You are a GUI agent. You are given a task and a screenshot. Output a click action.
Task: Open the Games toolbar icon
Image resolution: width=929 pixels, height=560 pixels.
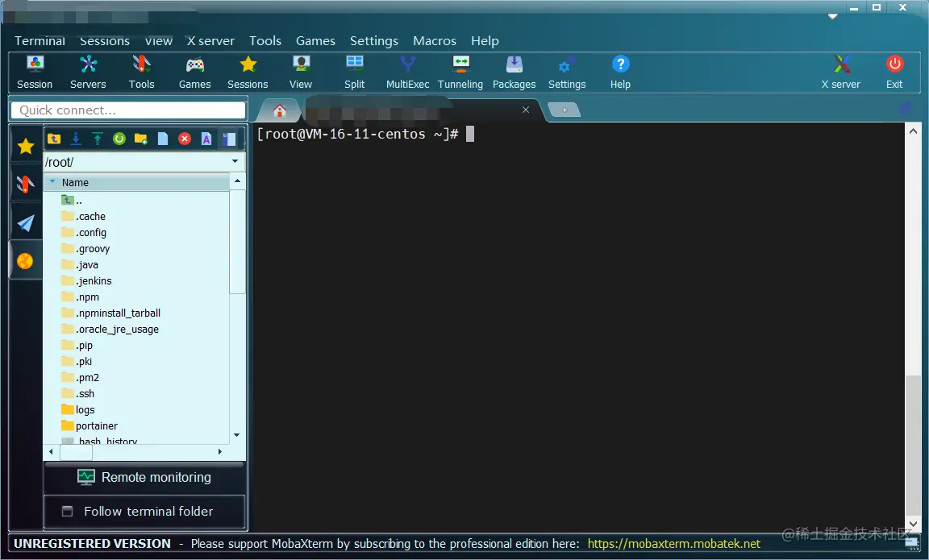click(195, 73)
